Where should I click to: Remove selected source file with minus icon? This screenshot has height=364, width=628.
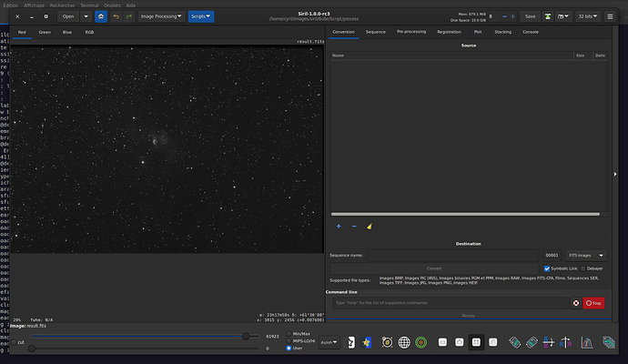click(x=354, y=226)
